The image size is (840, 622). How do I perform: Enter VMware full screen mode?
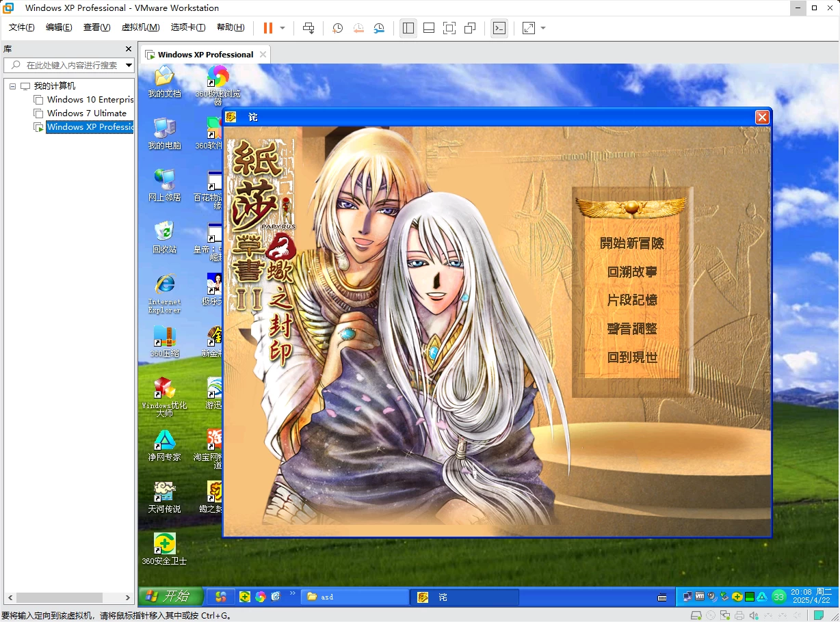point(449,28)
